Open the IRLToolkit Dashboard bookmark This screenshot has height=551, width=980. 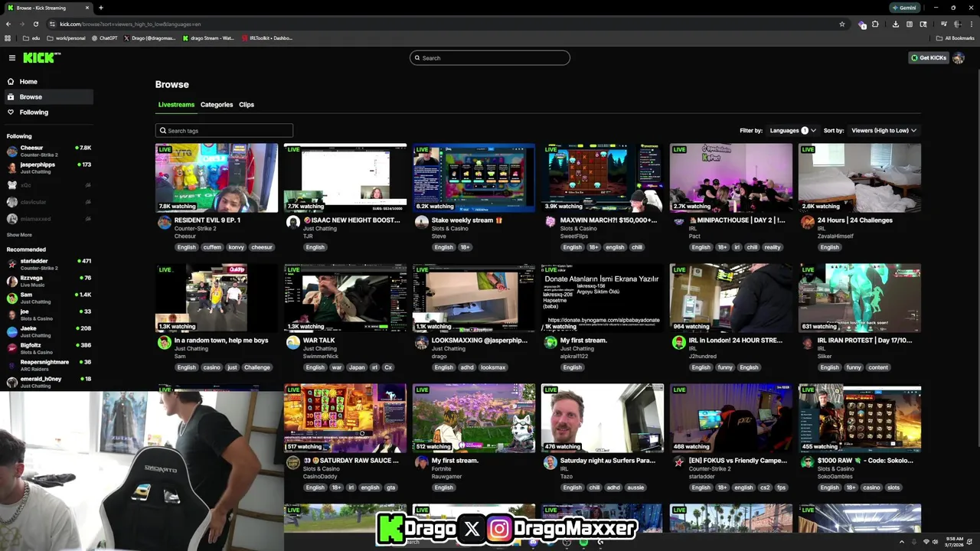tap(266, 37)
